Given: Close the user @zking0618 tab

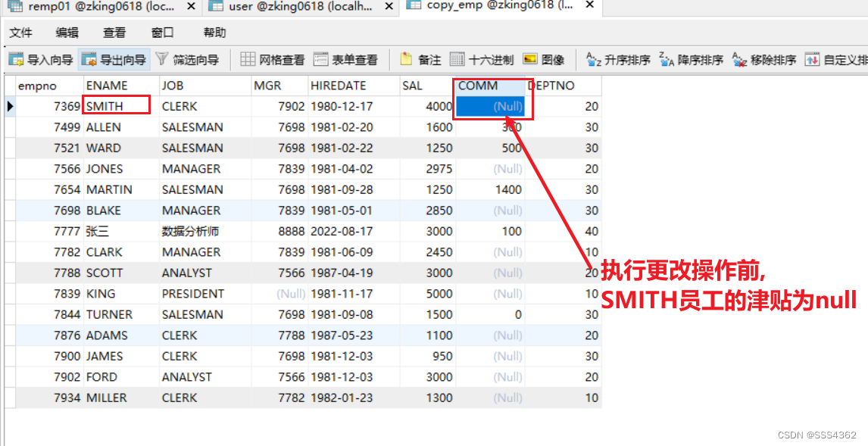Looking at the screenshot, I should click(389, 6).
